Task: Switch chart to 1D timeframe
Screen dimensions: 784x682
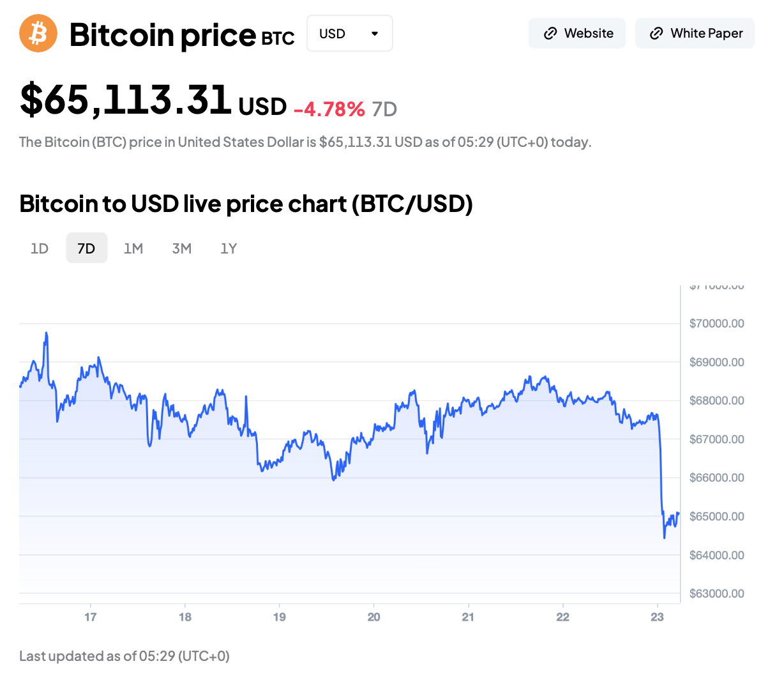Action: pyautogui.click(x=40, y=248)
